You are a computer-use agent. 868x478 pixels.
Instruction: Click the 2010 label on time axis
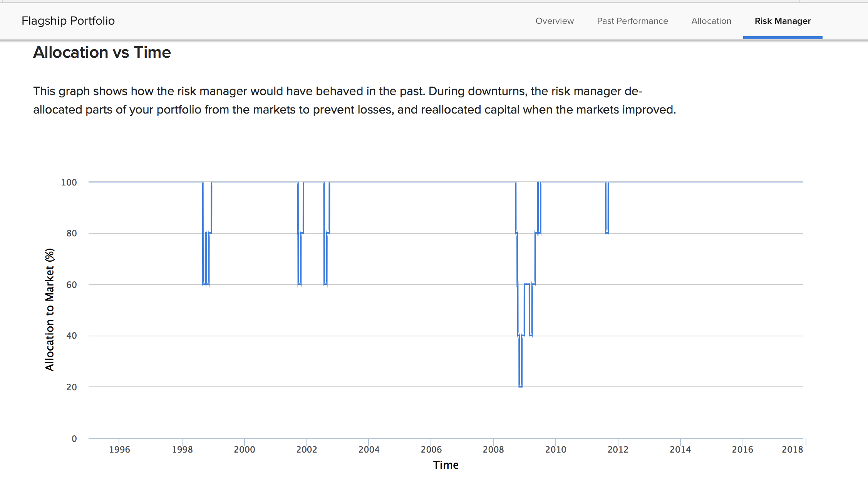555,450
